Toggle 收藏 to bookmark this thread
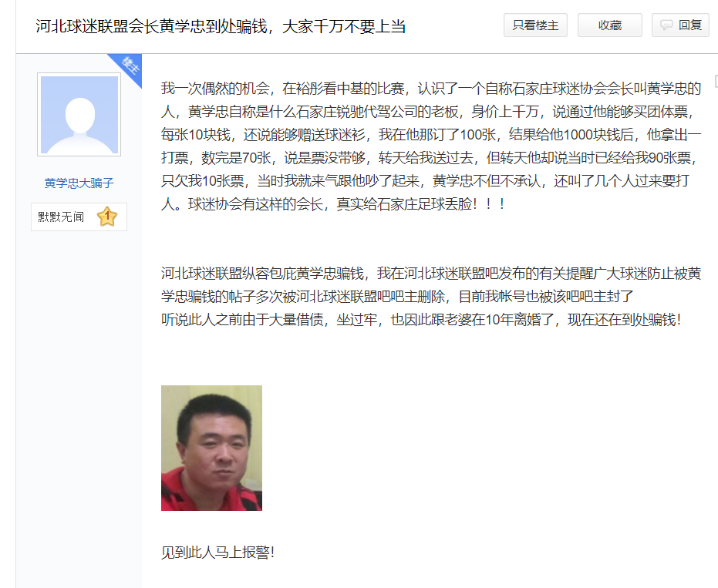The width and height of the screenshot is (718, 588). pos(610,25)
